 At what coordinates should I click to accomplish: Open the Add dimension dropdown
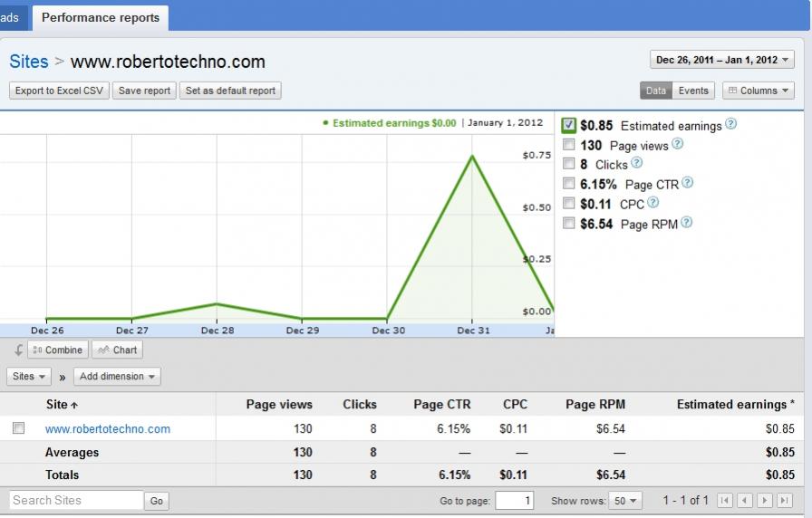117,376
